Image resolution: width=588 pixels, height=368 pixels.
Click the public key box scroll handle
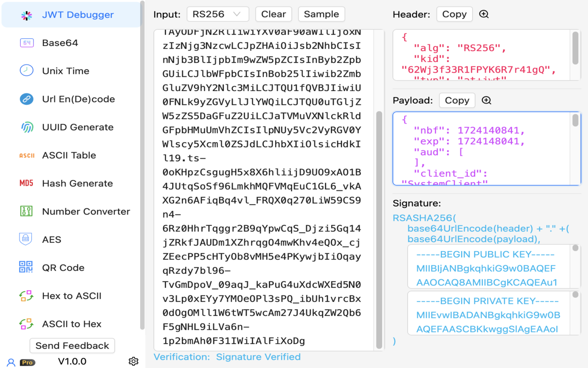[575, 248]
